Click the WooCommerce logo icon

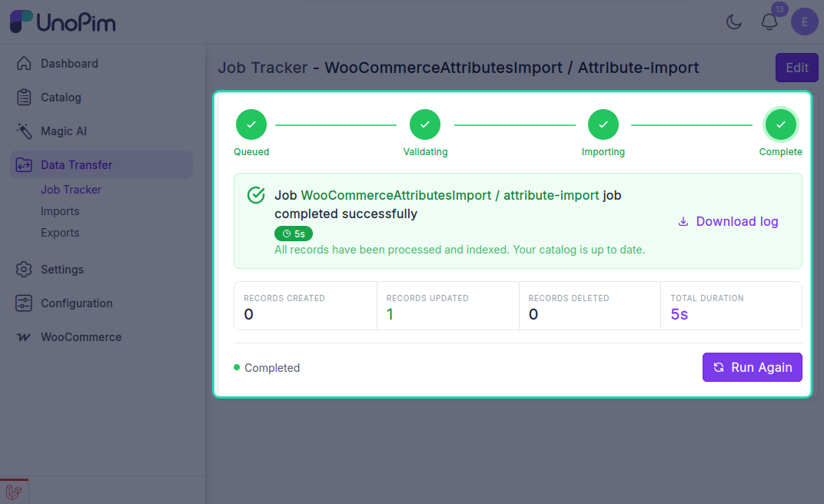pos(24,337)
